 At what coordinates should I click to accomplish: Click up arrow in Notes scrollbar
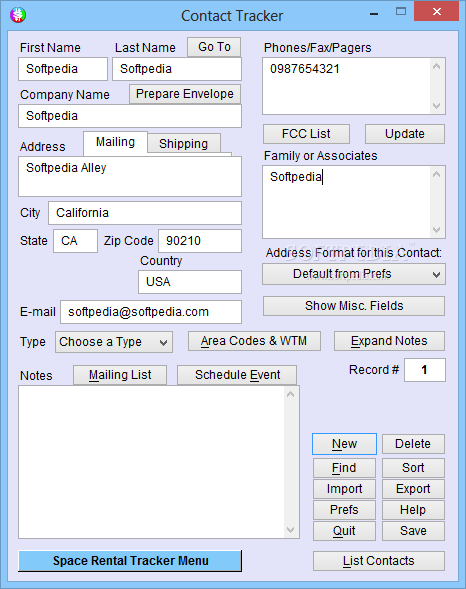coord(290,394)
